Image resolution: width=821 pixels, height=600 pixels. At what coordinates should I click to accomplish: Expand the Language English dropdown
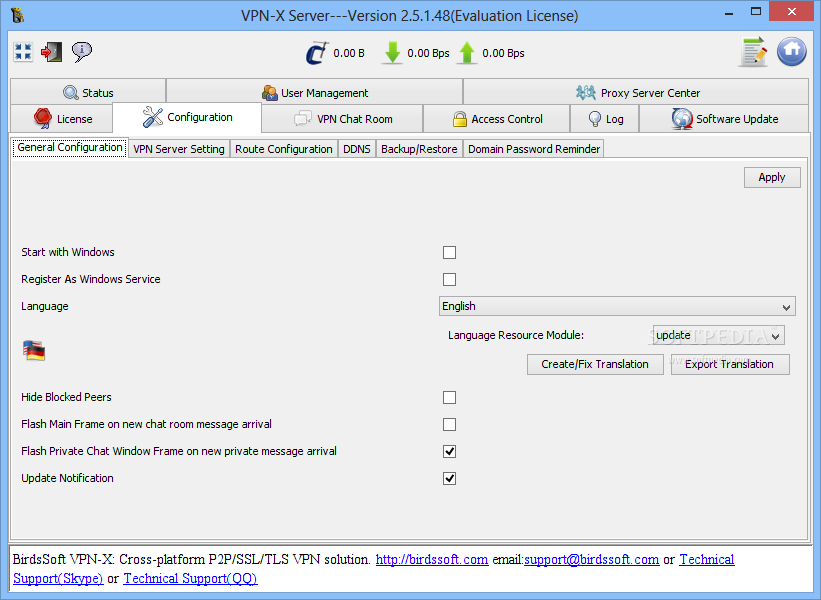click(x=617, y=306)
